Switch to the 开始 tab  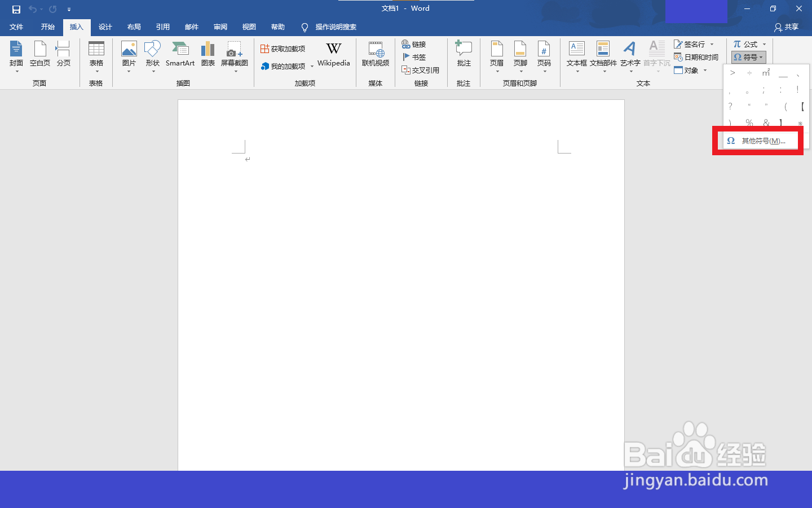(x=47, y=27)
